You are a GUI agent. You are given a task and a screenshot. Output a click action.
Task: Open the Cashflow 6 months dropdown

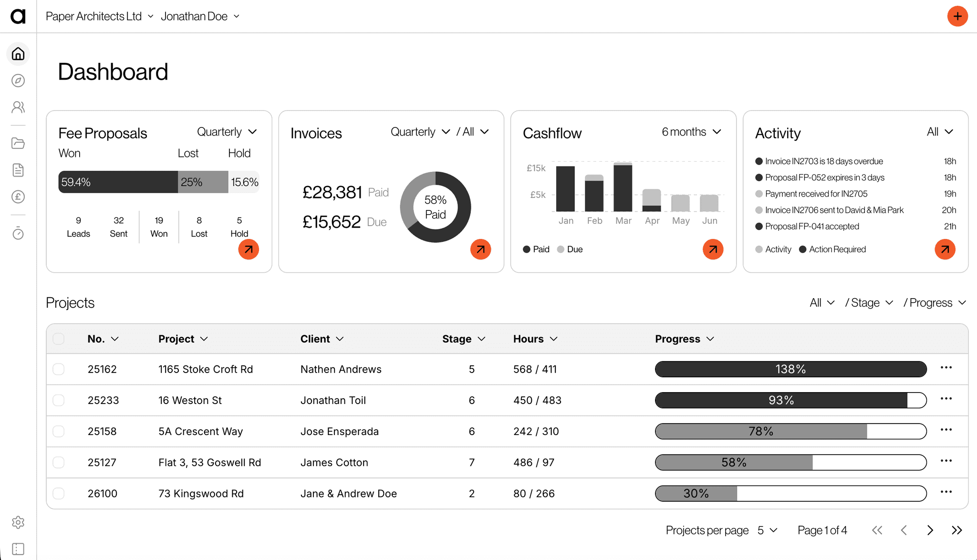point(692,132)
